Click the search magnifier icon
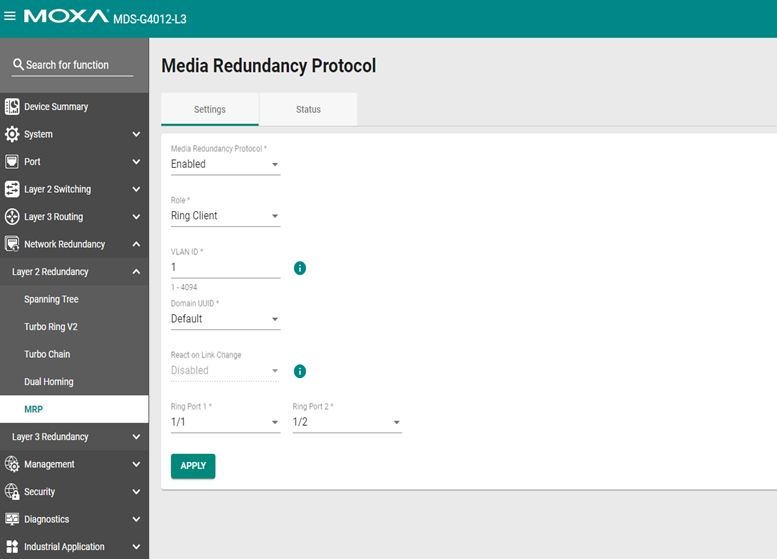The height and width of the screenshot is (559, 777). (18, 64)
